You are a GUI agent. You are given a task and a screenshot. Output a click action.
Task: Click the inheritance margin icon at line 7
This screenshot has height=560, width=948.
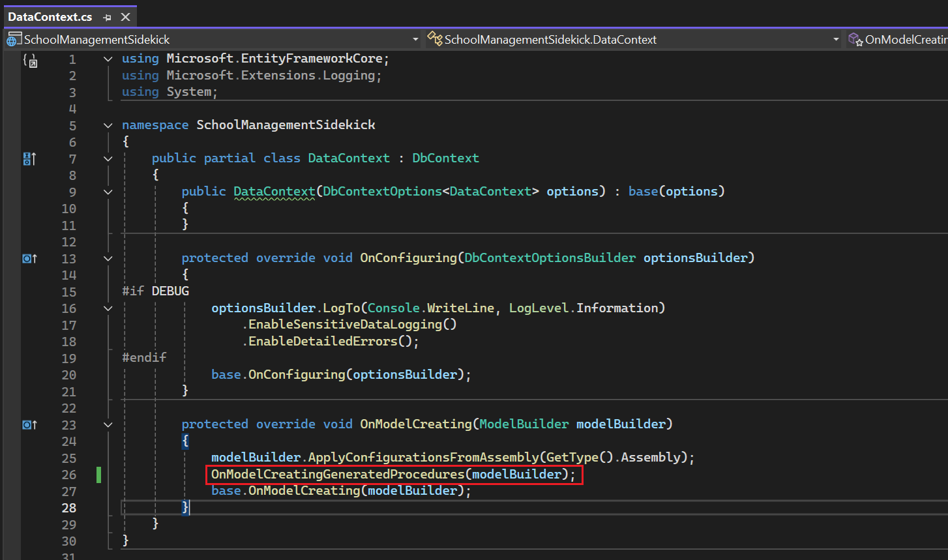point(29,158)
